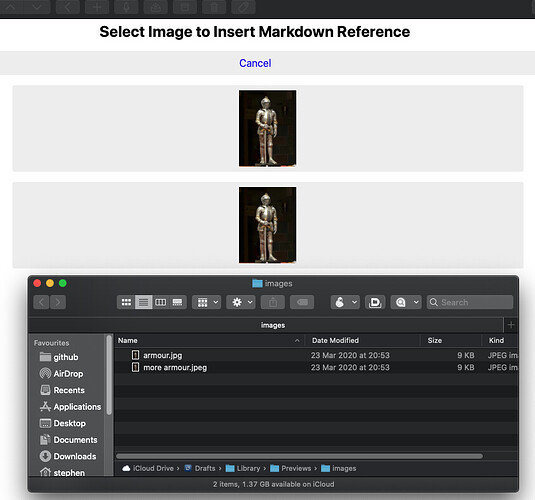Click the armour.jpg file icon
The image size is (535, 500).
(x=135, y=355)
